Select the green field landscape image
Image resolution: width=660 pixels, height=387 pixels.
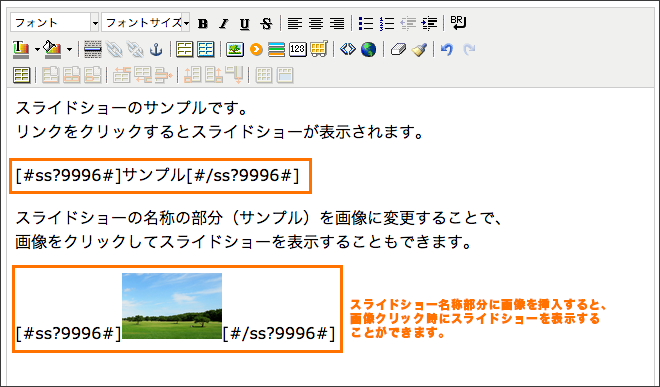click(172, 306)
